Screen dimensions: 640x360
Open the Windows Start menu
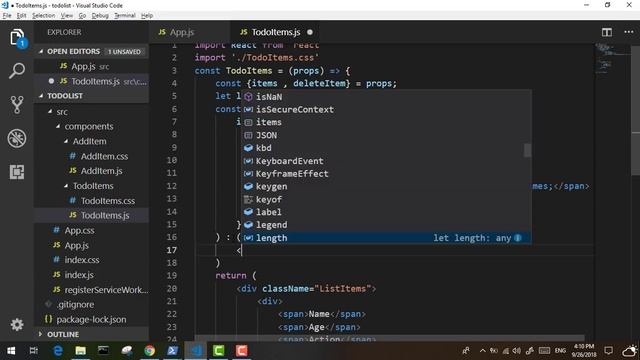(11, 351)
